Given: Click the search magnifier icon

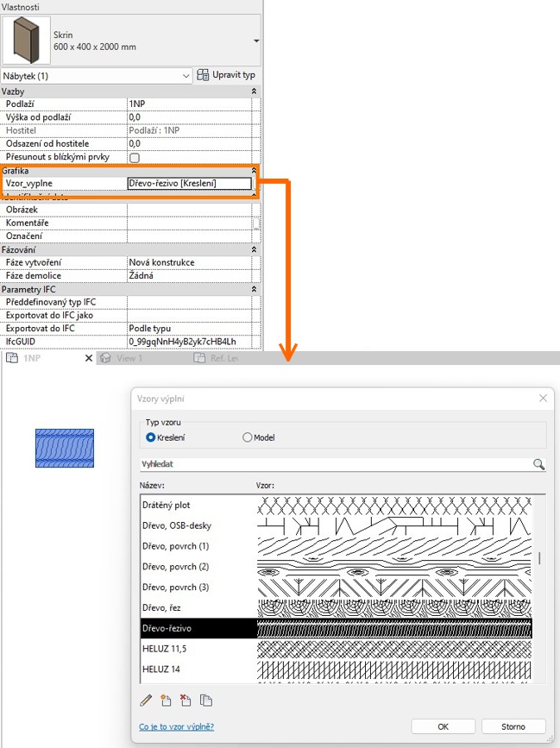Looking at the screenshot, I should (x=538, y=464).
